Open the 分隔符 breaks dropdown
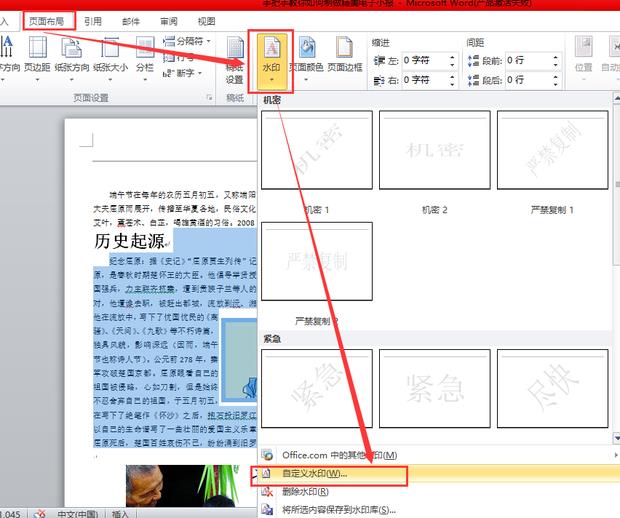Image resolution: width=620 pixels, height=518 pixels. pos(187,41)
